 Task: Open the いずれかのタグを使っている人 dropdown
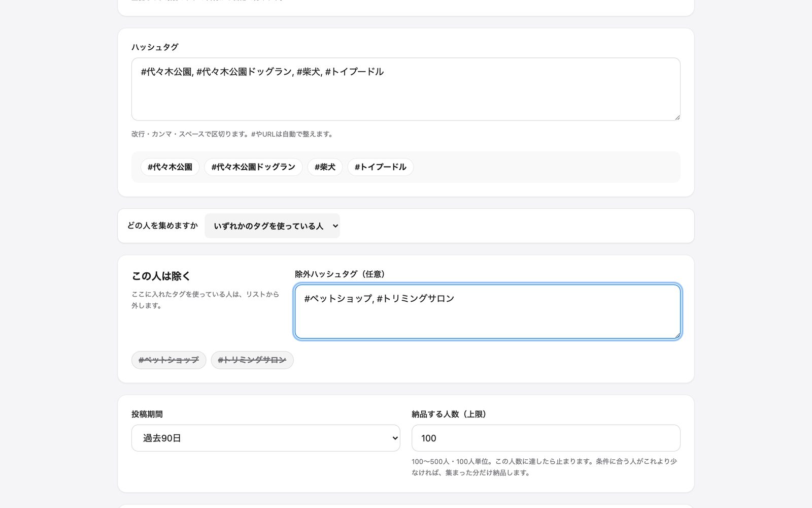pos(273,226)
